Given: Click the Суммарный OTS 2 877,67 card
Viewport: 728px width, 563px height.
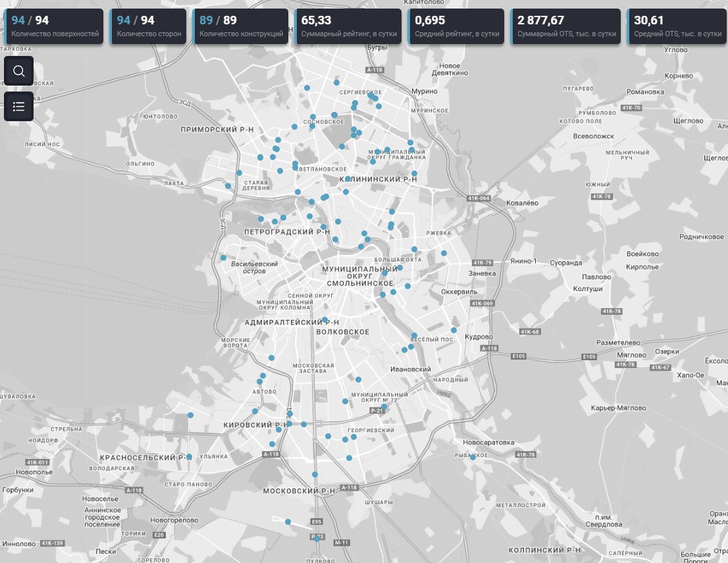Looking at the screenshot, I should [565, 26].
